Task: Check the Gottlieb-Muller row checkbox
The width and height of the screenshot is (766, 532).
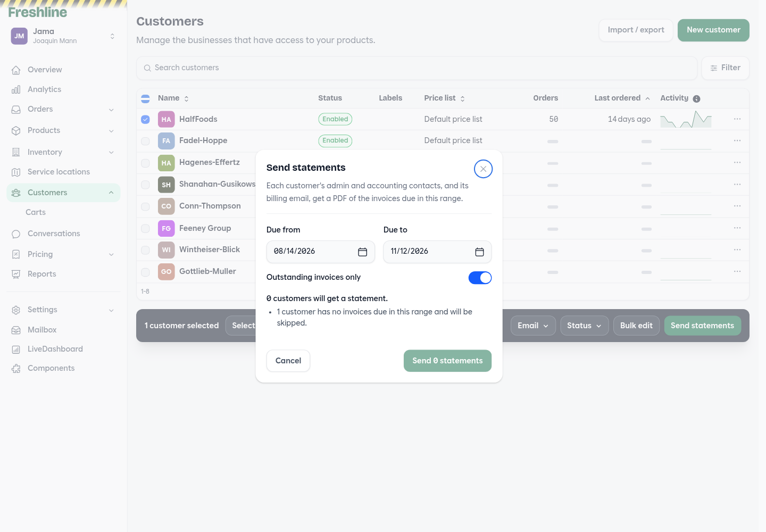Action: (x=145, y=272)
